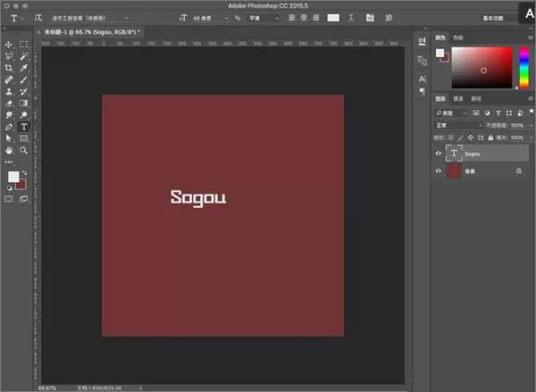Image resolution: width=536 pixels, height=392 pixels.
Task: Open the layer filter type dropdown
Action: click(451, 113)
